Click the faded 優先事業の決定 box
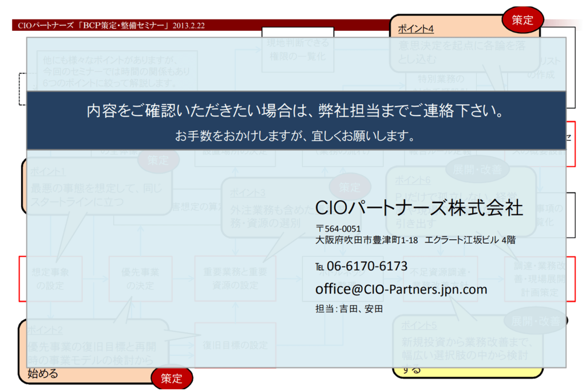 pyautogui.click(x=141, y=279)
